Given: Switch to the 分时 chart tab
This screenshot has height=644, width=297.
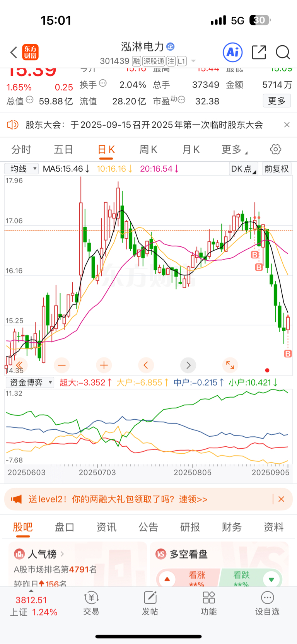Looking at the screenshot, I should (21, 150).
